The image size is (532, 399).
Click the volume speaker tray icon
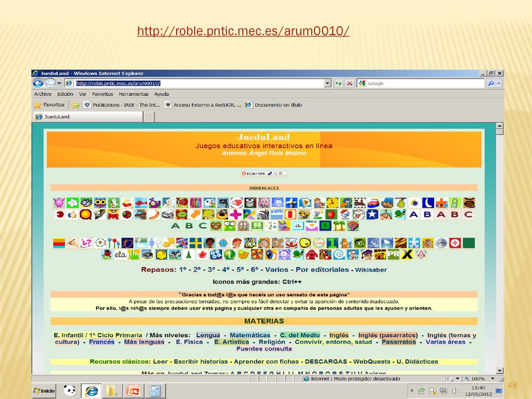tap(455, 391)
